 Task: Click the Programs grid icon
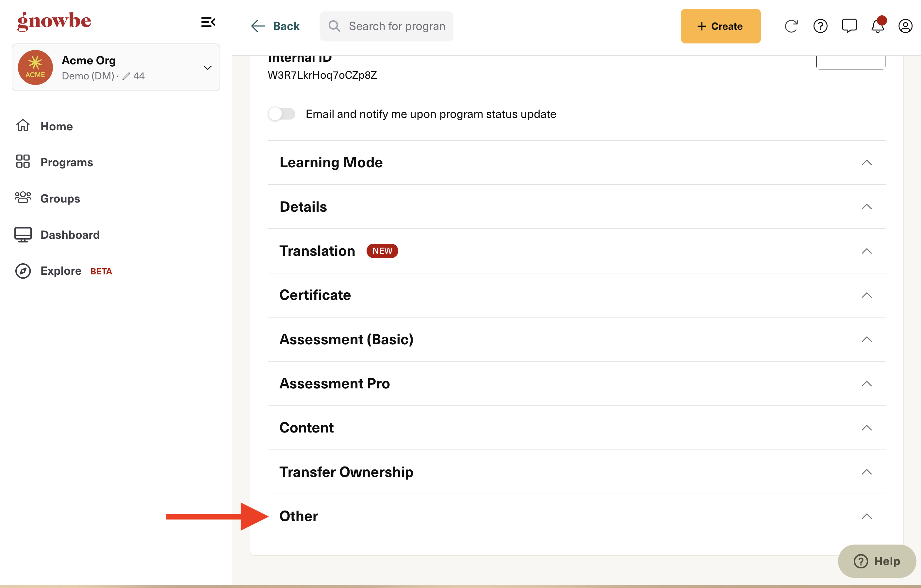[x=23, y=161]
